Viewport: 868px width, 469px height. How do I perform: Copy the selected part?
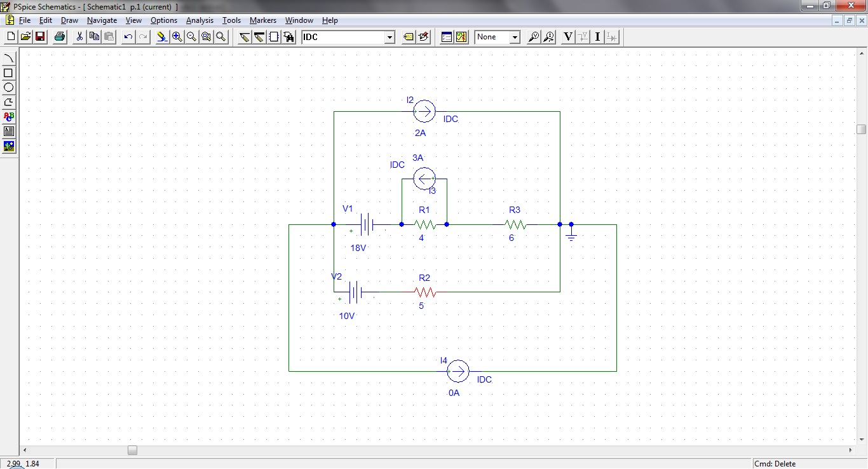click(x=94, y=37)
